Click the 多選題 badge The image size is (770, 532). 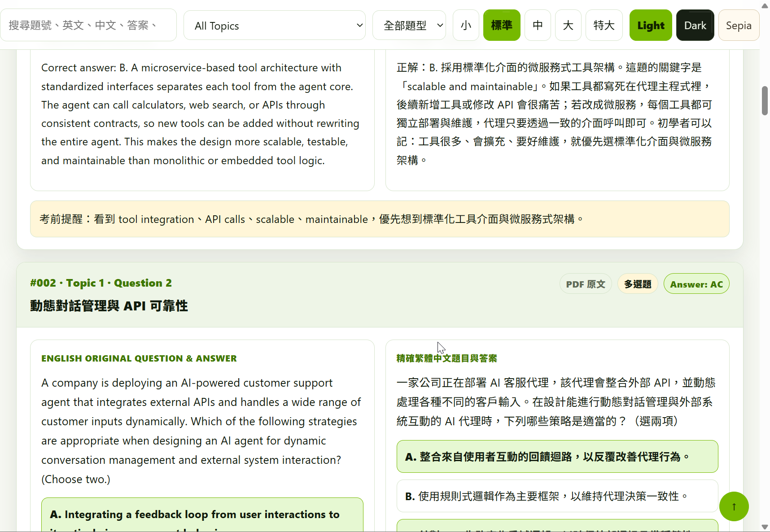pyautogui.click(x=638, y=284)
